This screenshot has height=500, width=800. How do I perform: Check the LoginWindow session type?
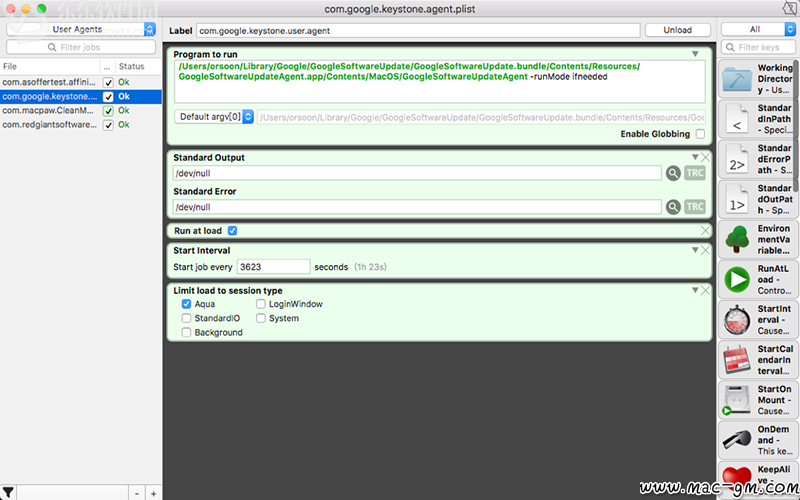(x=261, y=304)
